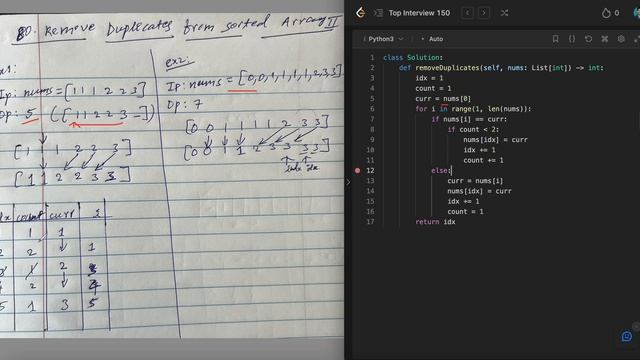This screenshot has height=360, width=640.
Task: Open the Top Interview 150 study plan
Action: (419, 13)
